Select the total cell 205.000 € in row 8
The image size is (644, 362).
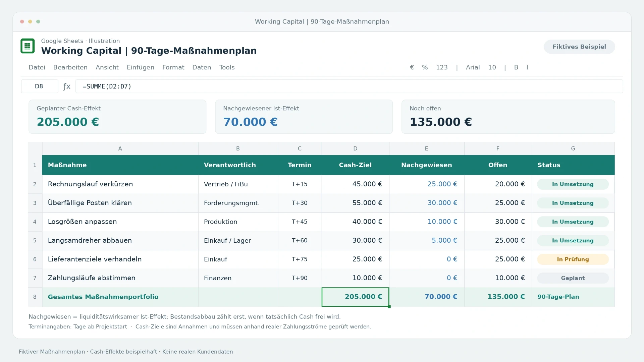pos(355,297)
